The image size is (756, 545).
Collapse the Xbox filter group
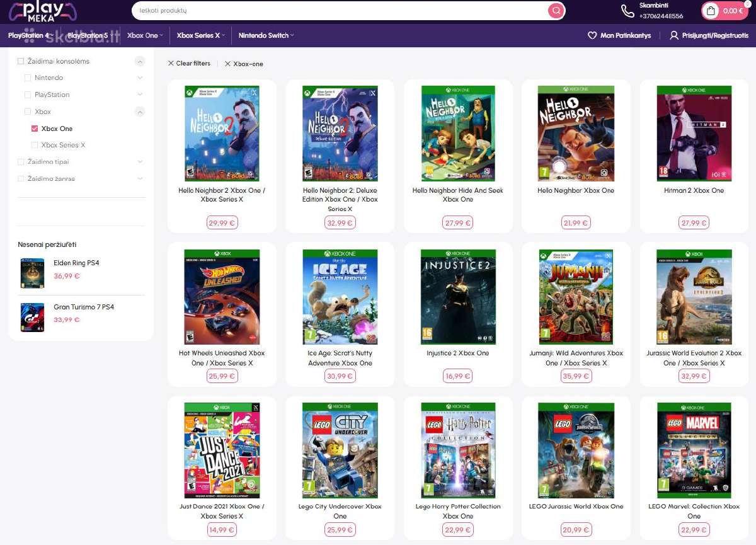140,112
